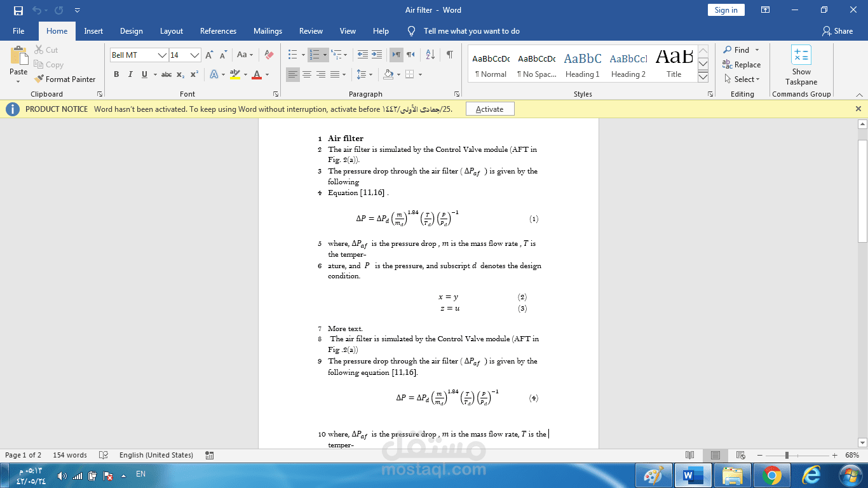Apply strikethrough to the text

pyautogui.click(x=166, y=75)
